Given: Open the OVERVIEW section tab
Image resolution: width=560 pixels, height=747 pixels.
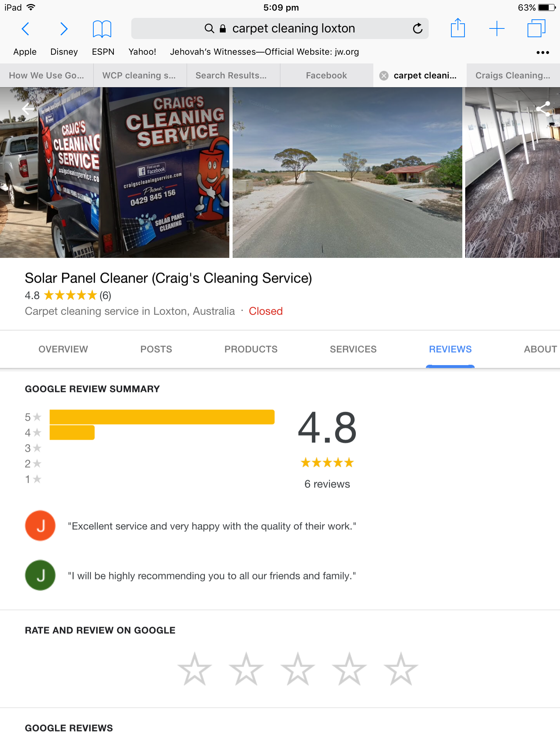Looking at the screenshot, I should pos(63,349).
